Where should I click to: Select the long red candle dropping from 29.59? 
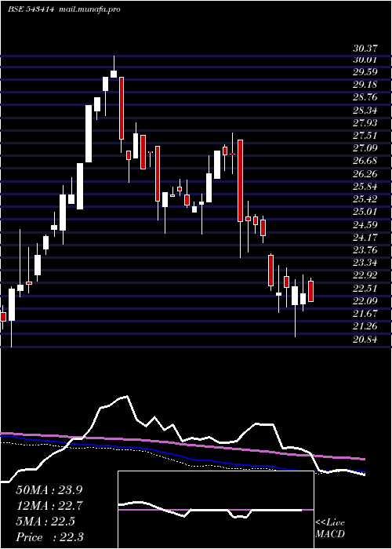coord(122,108)
